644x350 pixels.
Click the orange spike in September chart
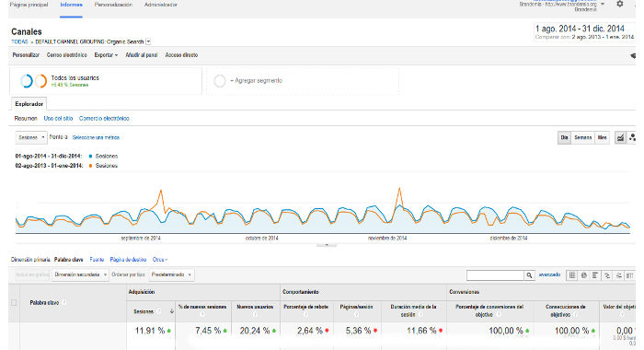pos(161,192)
